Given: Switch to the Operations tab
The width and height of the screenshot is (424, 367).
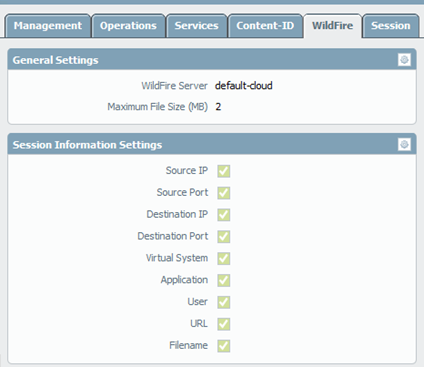Looking at the screenshot, I should pos(128,26).
